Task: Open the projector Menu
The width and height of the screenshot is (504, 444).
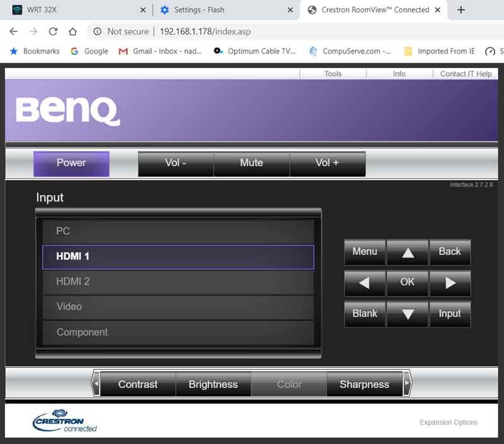Action: point(365,252)
